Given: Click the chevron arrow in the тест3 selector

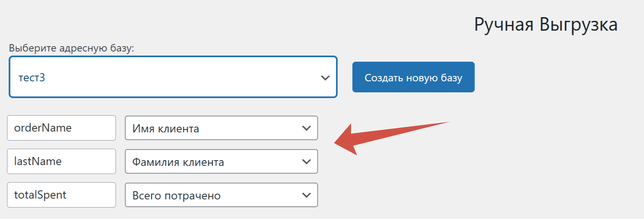Looking at the screenshot, I should click(325, 78).
